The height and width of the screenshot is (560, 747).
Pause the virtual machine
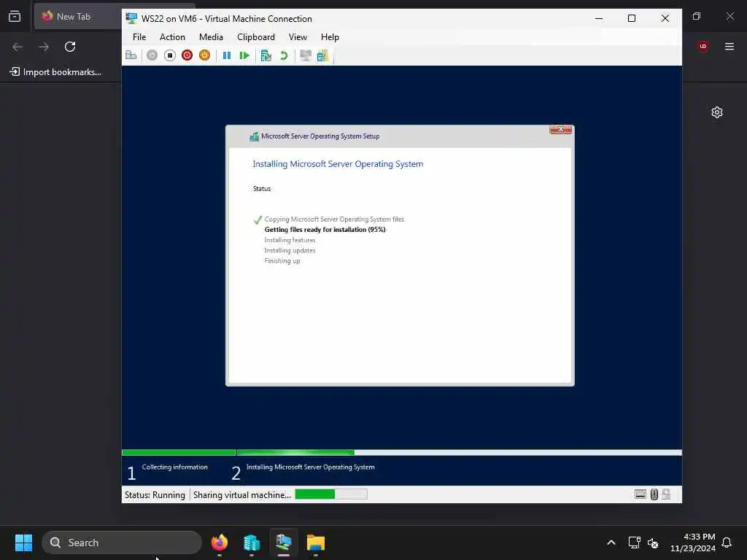coord(227,55)
